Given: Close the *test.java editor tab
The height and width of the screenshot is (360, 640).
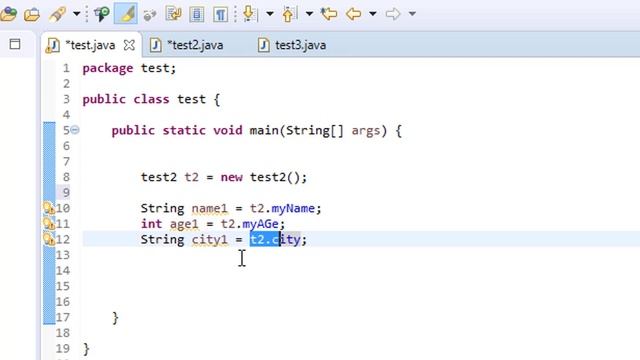Looking at the screenshot, I should (x=129, y=45).
